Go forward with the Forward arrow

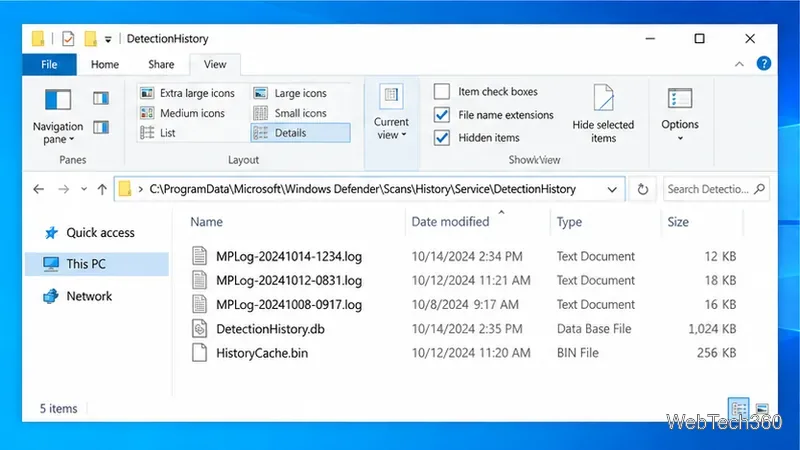tap(63, 189)
